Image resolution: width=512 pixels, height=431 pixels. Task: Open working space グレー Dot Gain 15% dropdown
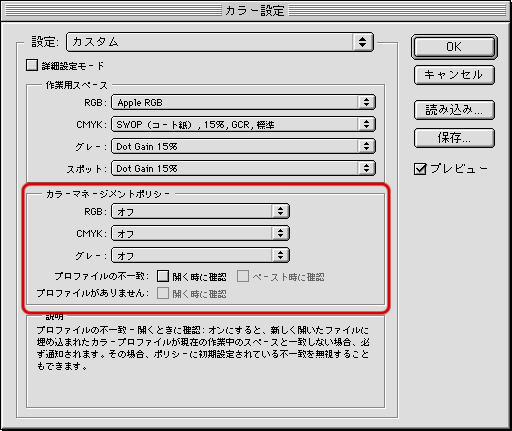[x=243, y=146]
